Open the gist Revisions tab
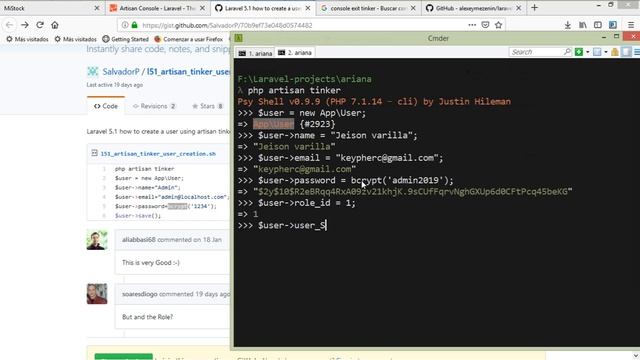This screenshot has width=640, height=360. pyautogui.click(x=154, y=106)
